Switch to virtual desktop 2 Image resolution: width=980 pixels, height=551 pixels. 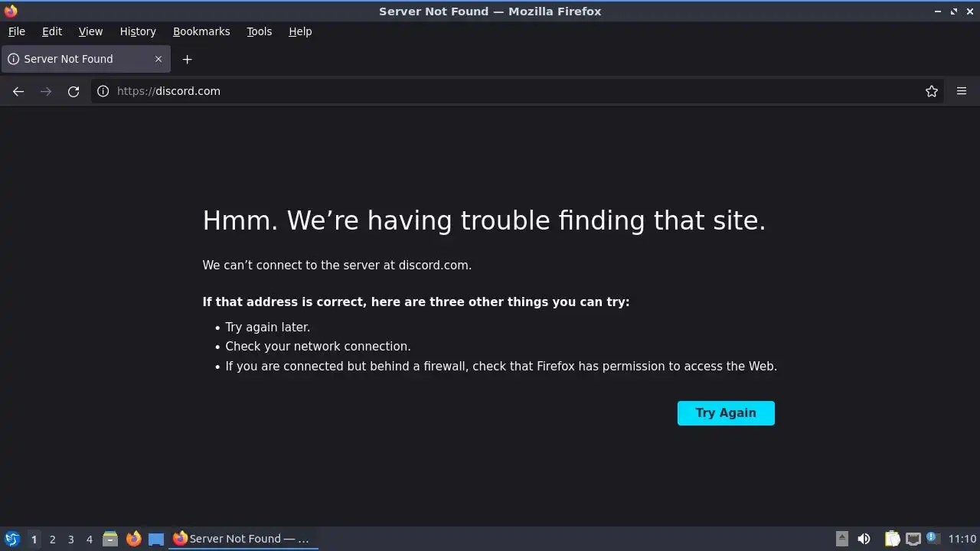click(x=52, y=540)
